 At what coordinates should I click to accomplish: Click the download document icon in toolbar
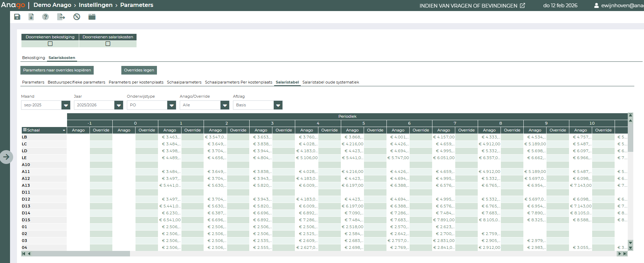(x=31, y=17)
